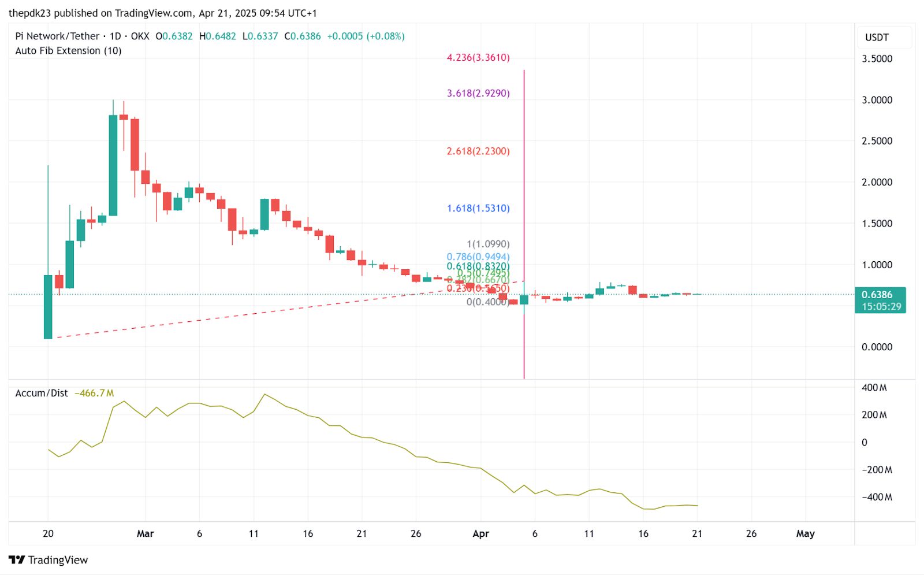Click the Accum/Dist indicator label
The image size is (924, 575).
[x=42, y=393]
